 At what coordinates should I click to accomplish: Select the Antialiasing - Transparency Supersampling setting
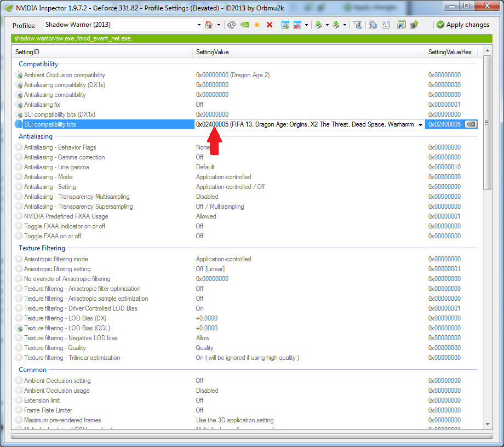[78, 207]
